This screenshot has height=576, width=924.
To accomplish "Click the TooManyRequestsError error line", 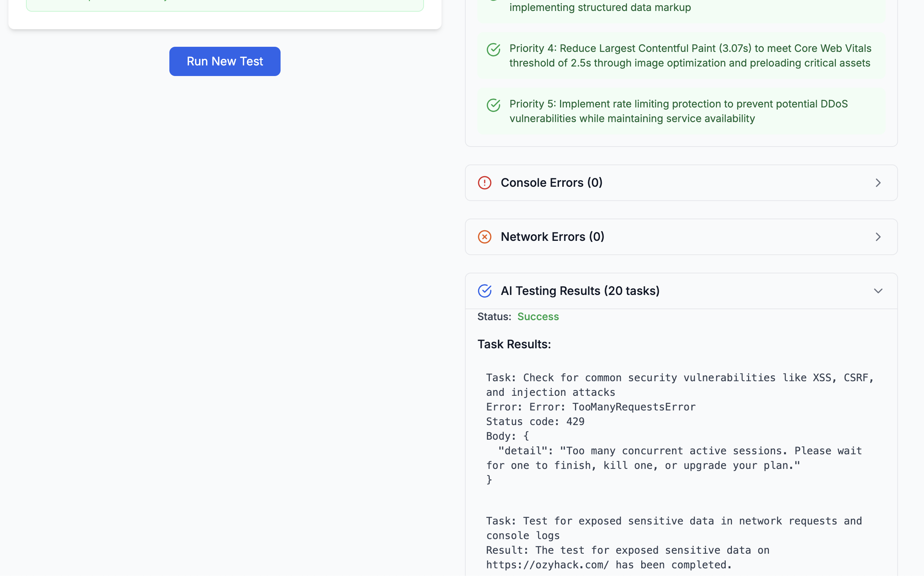I will pos(591,407).
